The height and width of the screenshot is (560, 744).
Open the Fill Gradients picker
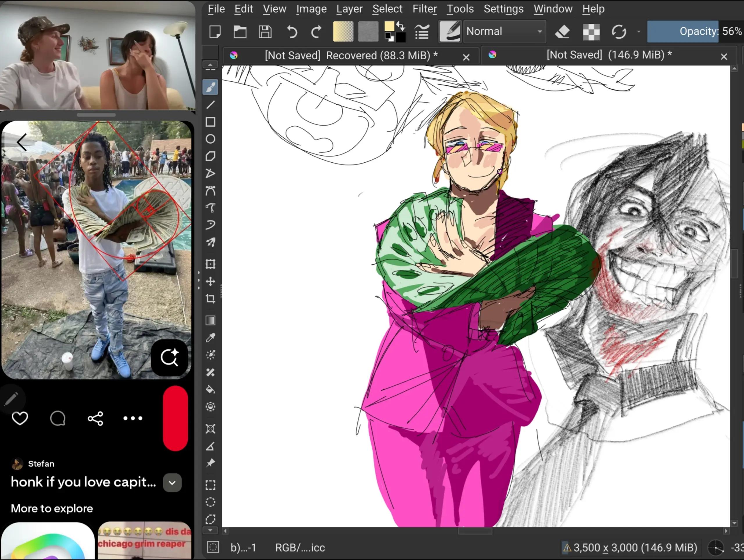(x=343, y=32)
